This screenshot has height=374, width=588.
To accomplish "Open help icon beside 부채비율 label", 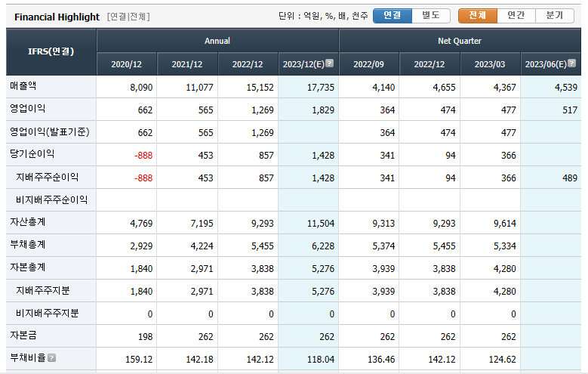I will (52, 358).
